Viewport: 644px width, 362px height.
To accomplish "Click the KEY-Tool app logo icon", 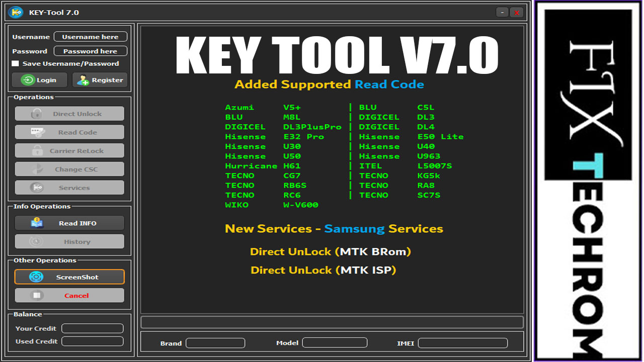I will click(16, 12).
